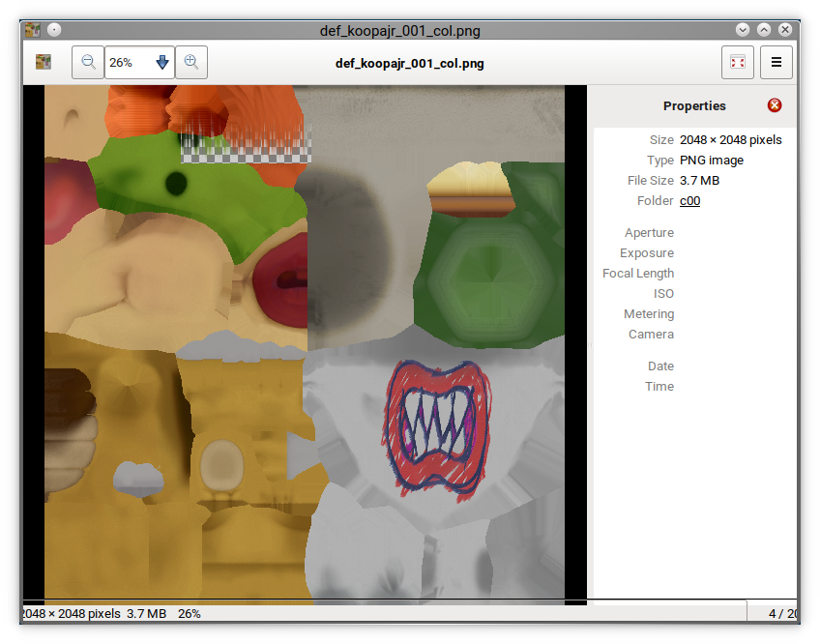Screen dimensions: 820x644
Task: Open the zoom level dropdown arrow
Action: point(162,62)
